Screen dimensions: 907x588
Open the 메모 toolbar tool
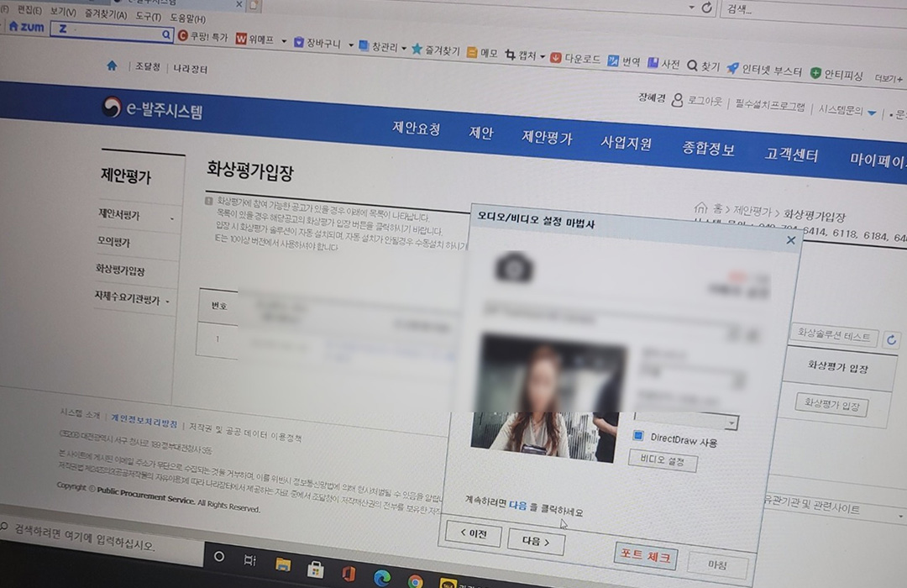pyautogui.click(x=482, y=53)
